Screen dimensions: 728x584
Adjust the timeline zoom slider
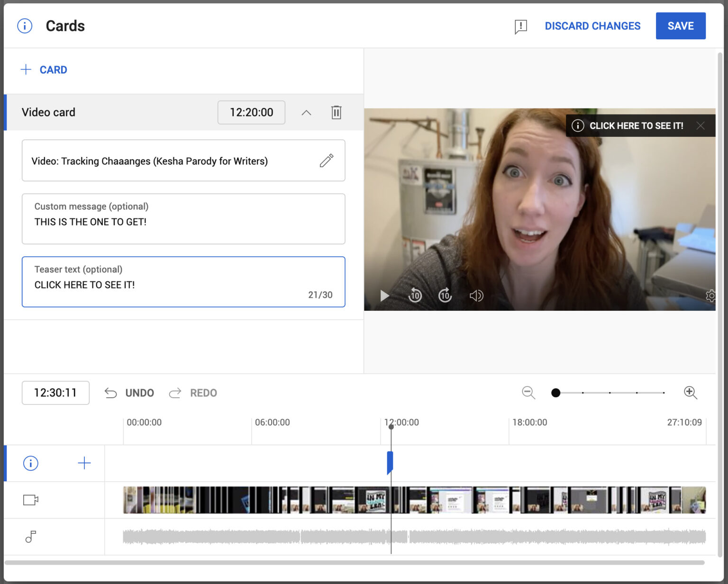pos(555,393)
